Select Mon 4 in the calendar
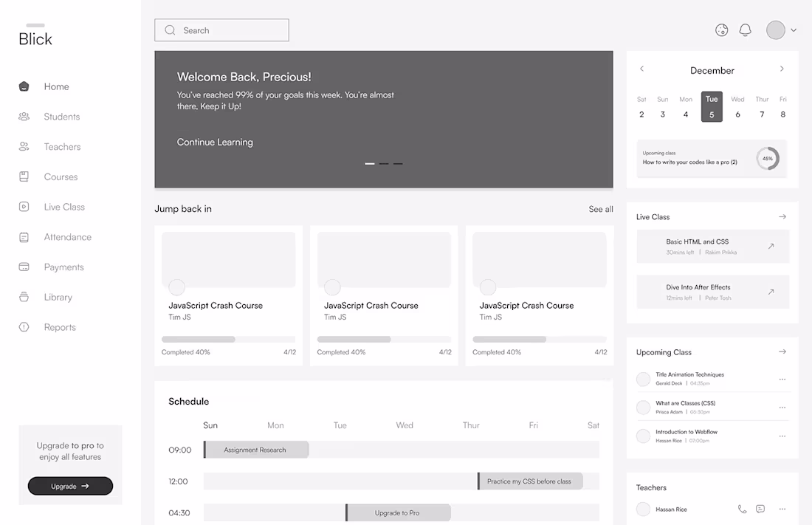The width and height of the screenshot is (812, 525). (x=686, y=107)
